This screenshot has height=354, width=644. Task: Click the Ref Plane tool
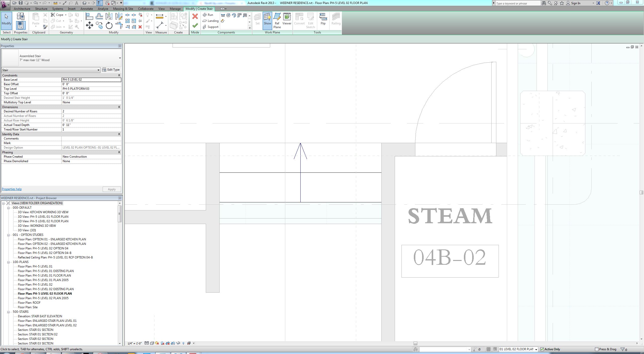[277, 20]
